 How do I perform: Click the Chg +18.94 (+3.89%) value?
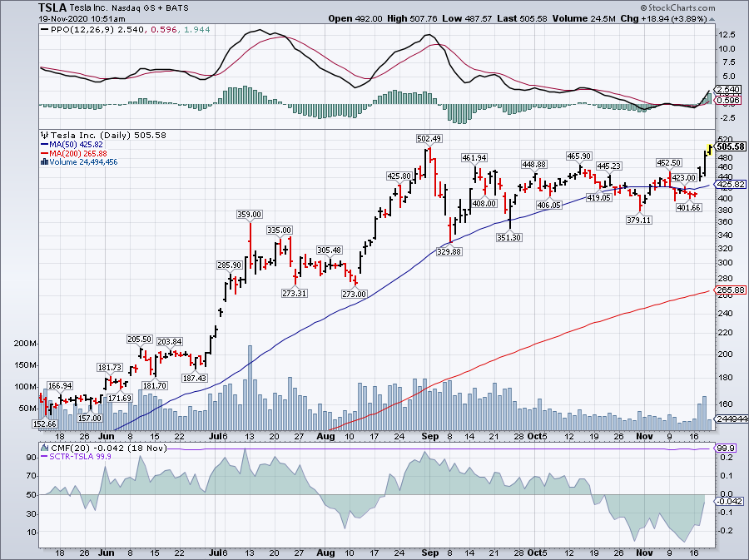click(663, 18)
